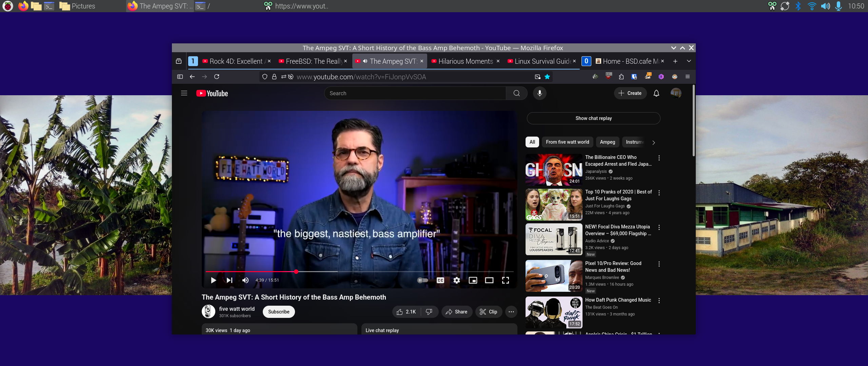Open the video player settings gear
868x366 pixels.
click(457, 280)
